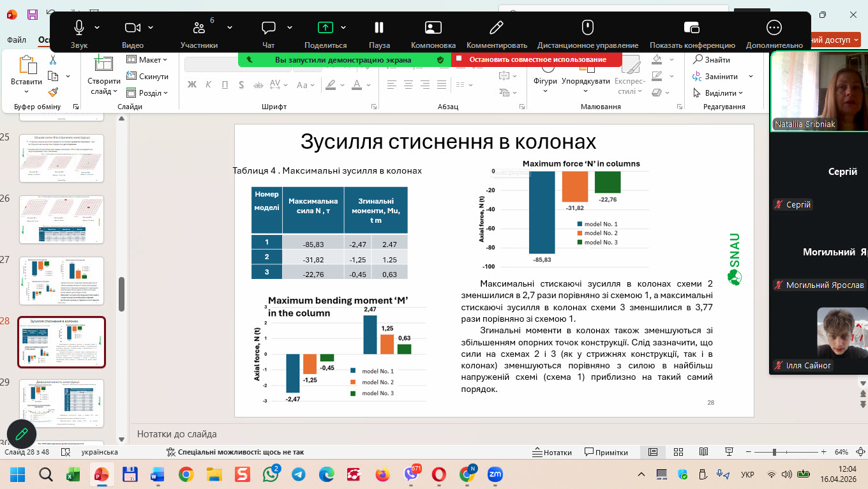Viewport: 868px width, 489px height.
Task: Toggle the Нотатки notes pane
Action: 552,452
